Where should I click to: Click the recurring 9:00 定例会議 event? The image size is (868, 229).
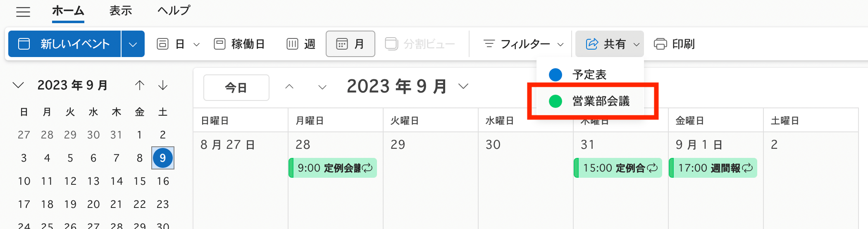[333, 168]
